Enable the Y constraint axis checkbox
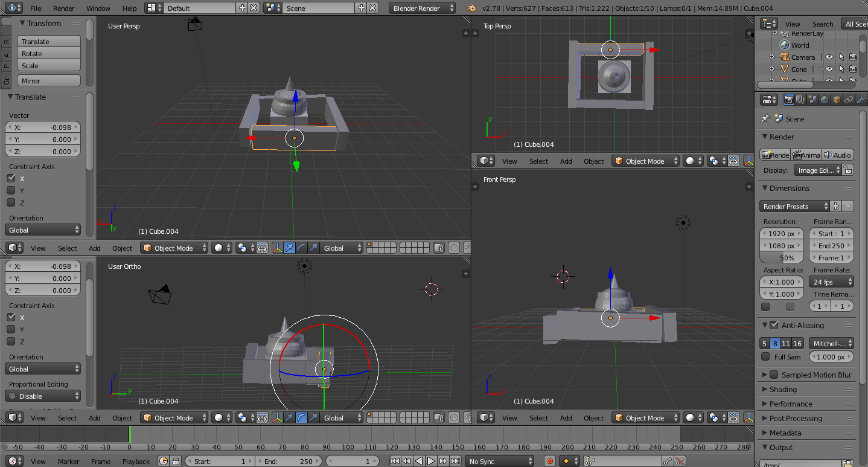Screen dimensions: 868x467 pos(11,190)
